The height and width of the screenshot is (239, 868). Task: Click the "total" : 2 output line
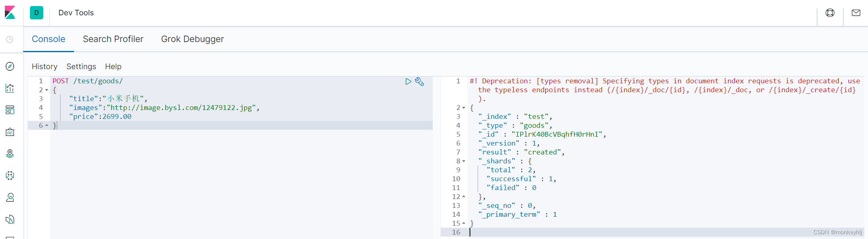(x=511, y=170)
